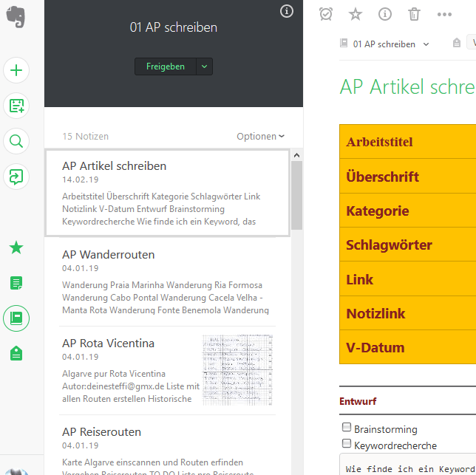Check the Brainstorming checkbox
The image size is (476, 475).
[x=347, y=428]
